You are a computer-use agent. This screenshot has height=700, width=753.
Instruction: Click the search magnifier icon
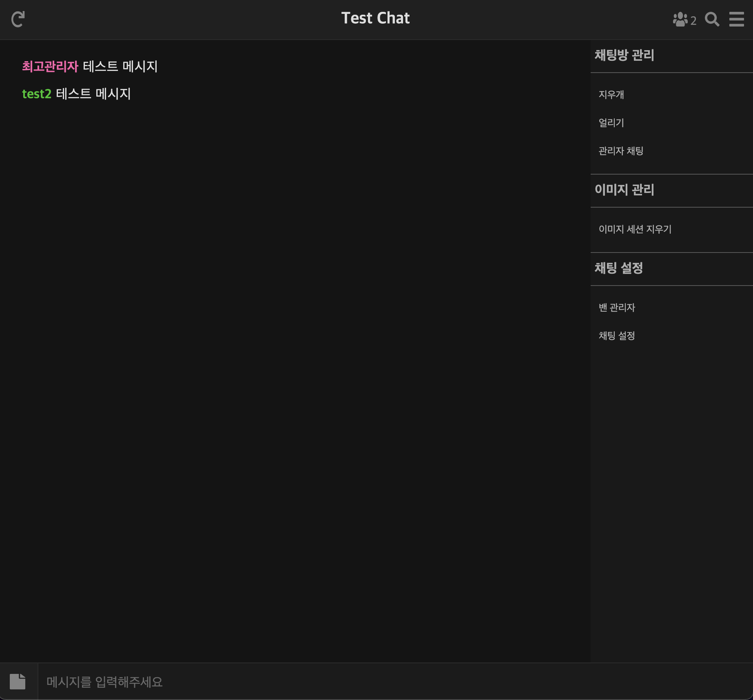712,19
